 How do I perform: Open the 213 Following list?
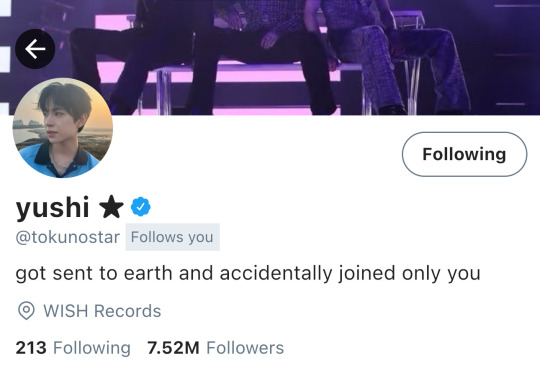(x=73, y=348)
